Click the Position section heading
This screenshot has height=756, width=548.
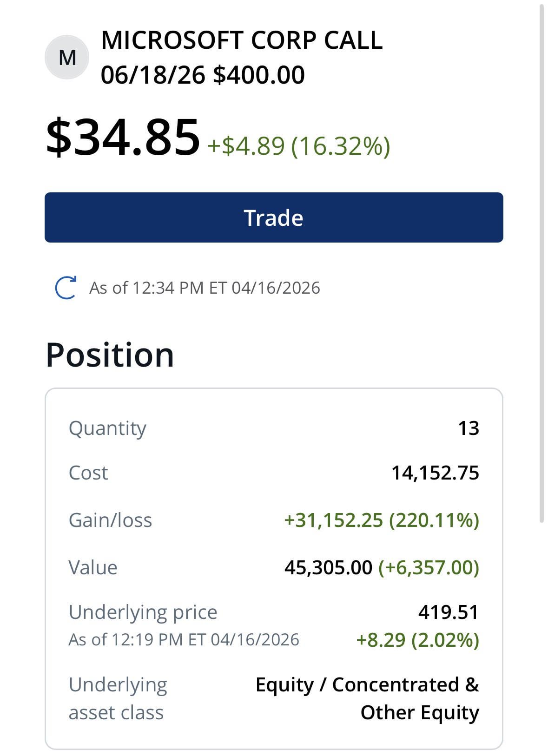(110, 355)
